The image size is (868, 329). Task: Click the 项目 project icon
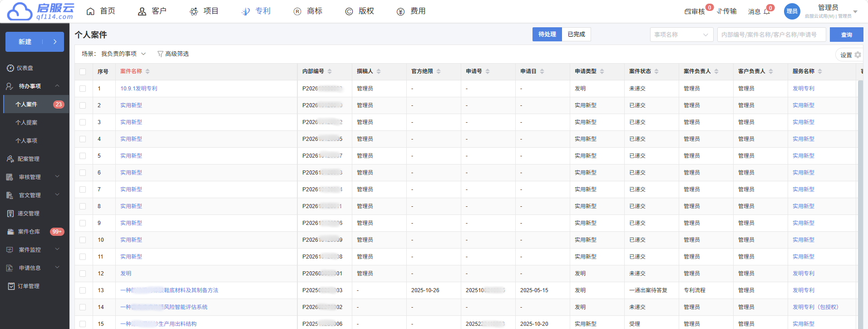[194, 11]
